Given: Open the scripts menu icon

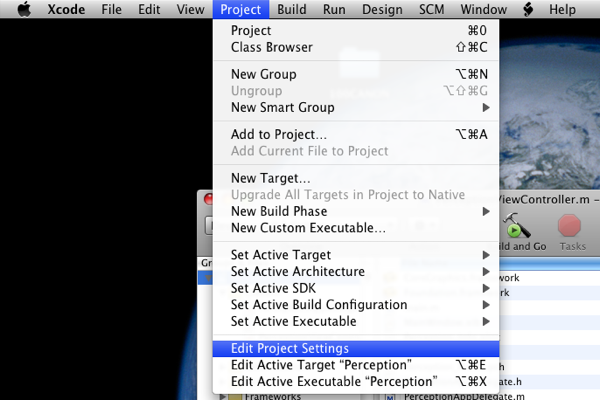Looking at the screenshot, I should click(528, 9).
